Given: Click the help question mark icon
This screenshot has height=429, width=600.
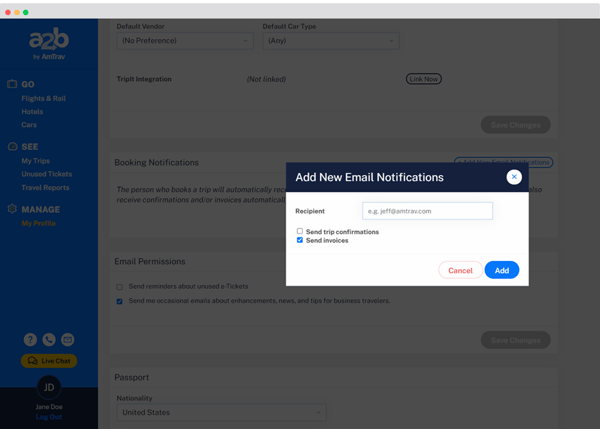Looking at the screenshot, I should tap(30, 340).
